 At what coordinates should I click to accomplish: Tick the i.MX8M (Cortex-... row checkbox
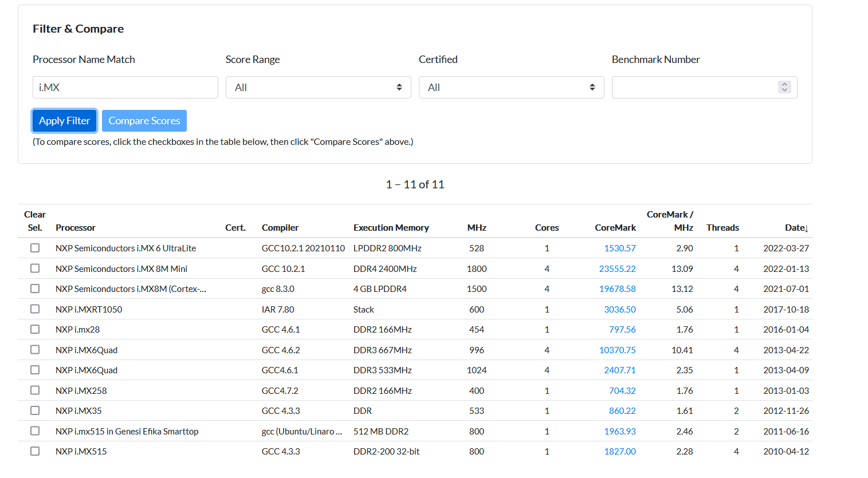coord(35,289)
